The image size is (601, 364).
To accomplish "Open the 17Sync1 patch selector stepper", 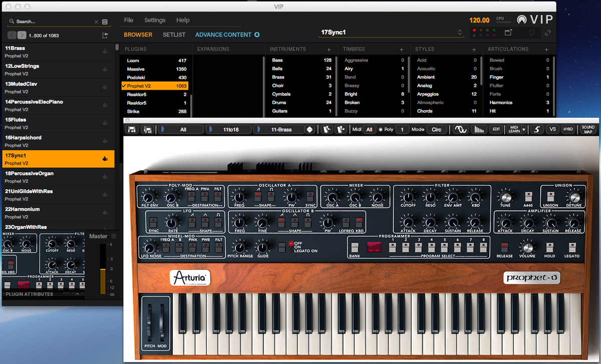I will click(x=460, y=33).
